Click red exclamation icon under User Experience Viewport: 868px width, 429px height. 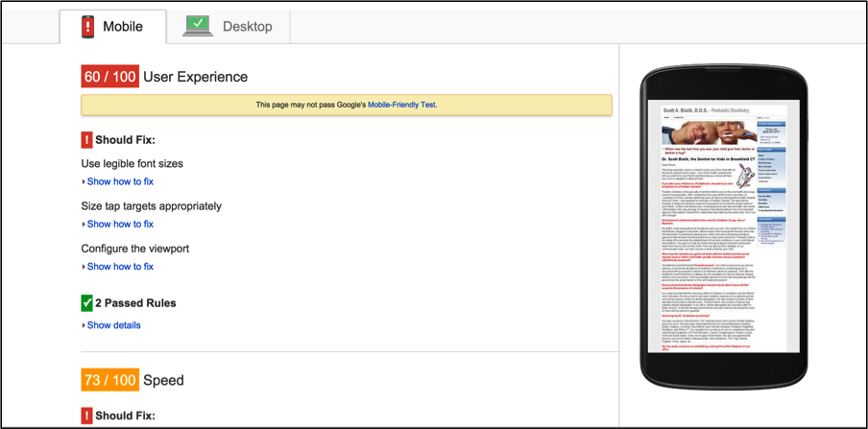87,140
